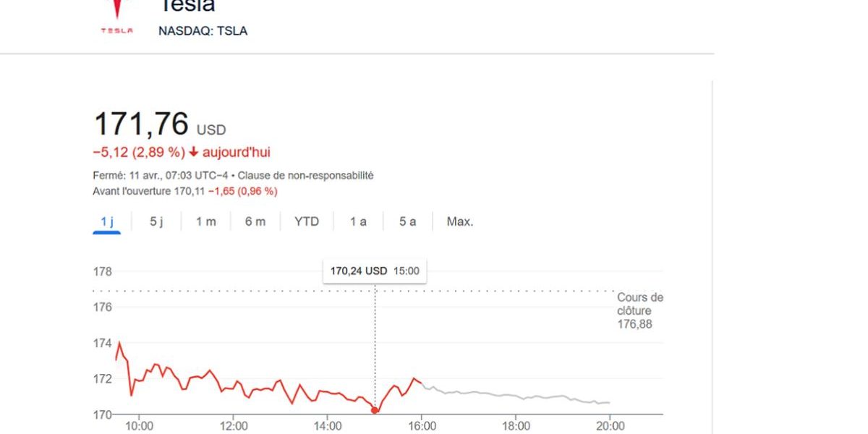Viewport: 868px width, 434px height.
Task: Click the red data point at 15:00
Action: [375, 410]
